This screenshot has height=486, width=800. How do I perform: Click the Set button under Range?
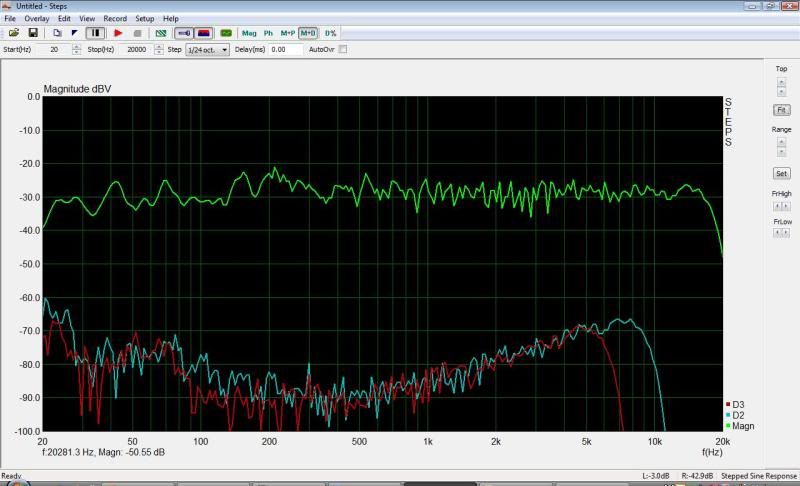(781, 173)
